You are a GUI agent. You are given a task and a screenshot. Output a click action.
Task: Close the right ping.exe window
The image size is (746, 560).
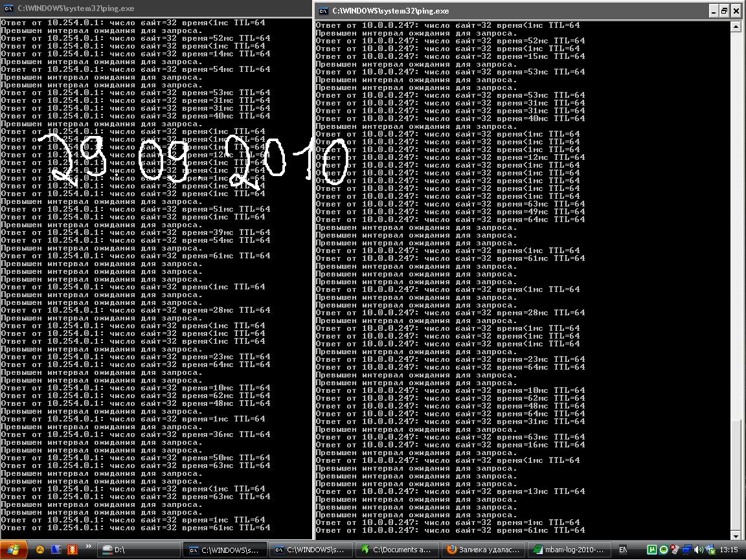tap(736, 11)
